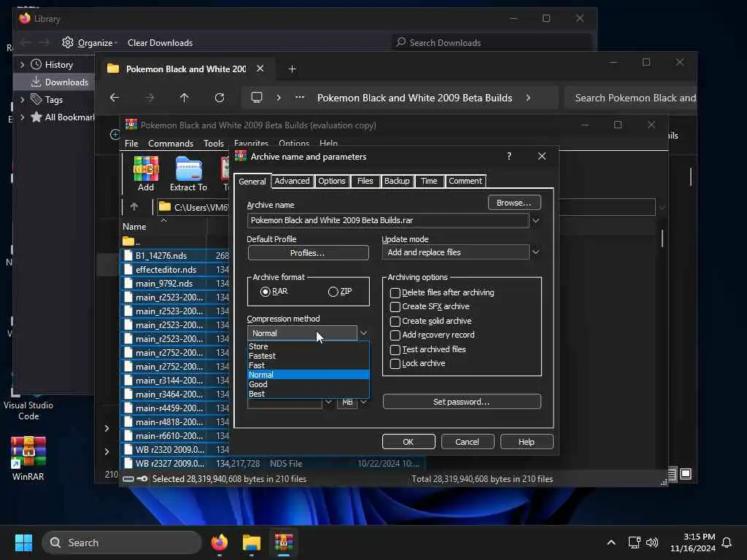
Task: Click the WinRAR taskbar icon
Action: point(284,542)
